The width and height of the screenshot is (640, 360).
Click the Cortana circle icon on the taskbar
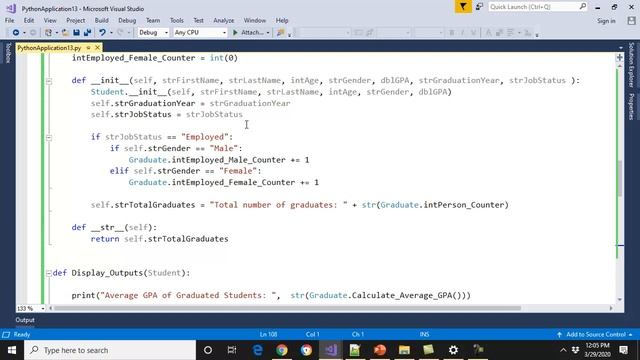[x=208, y=350]
